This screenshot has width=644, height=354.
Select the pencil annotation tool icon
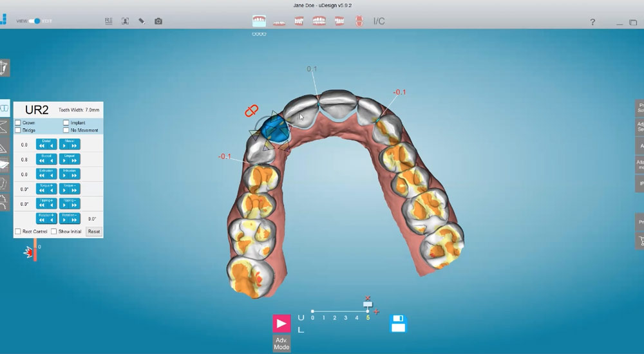142,21
